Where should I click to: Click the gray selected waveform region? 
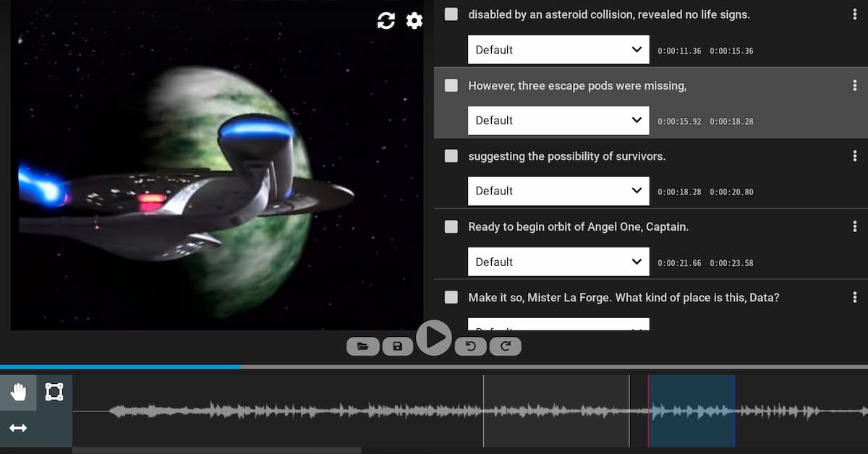pyautogui.click(x=556, y=411)
